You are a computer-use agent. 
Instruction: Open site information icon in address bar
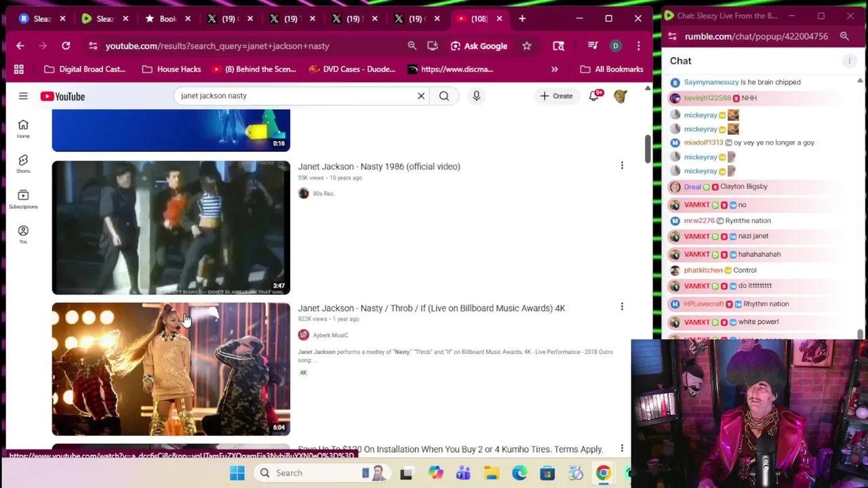(x=92, y=45)
